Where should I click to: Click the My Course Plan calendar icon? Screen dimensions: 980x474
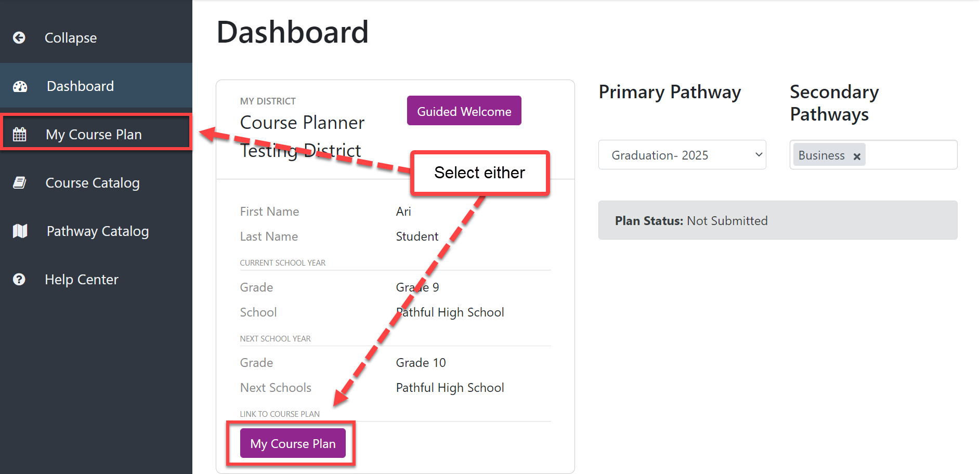pos(19,134)
